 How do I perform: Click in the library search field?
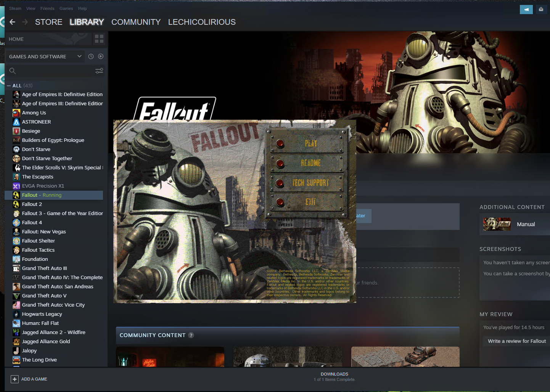(x=55, y=71)
